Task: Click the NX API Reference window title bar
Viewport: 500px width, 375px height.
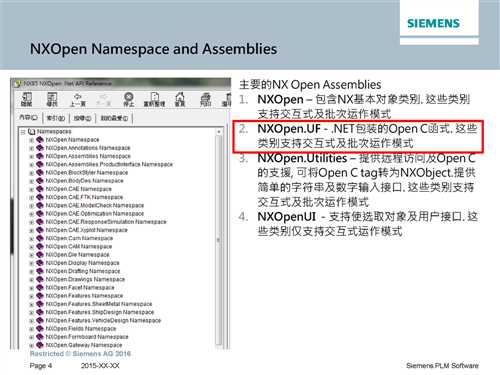Action: coord(121,83)
